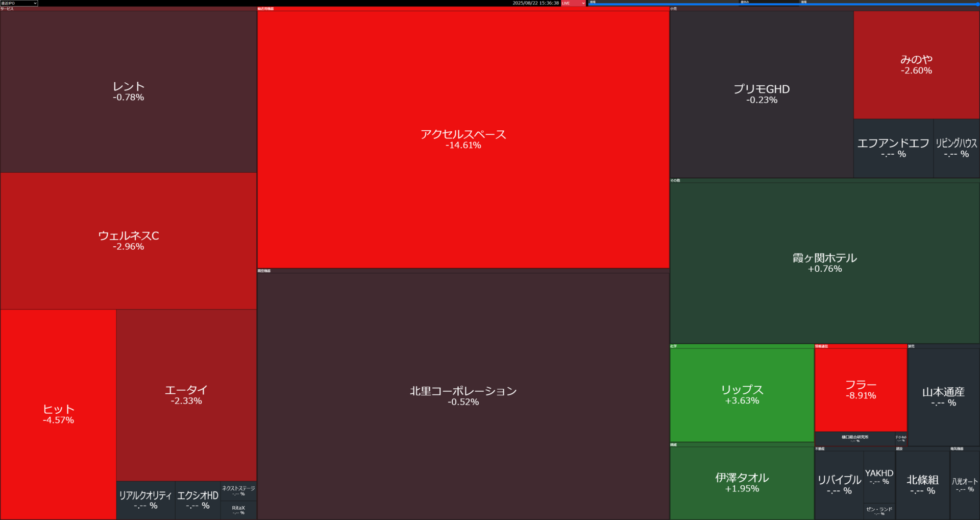Screen dimensions: 980x520
Task: Select the フラー -8.91% tile
Action: pos(861,390)
